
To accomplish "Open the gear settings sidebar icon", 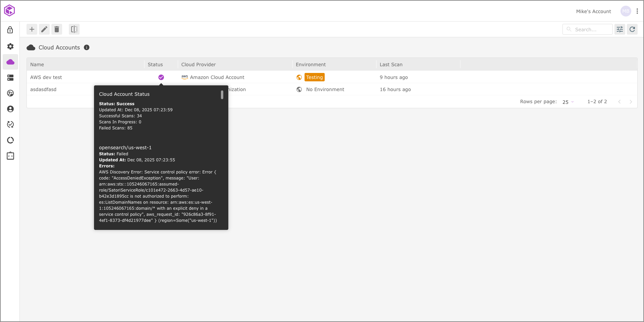I will (10, 46).
